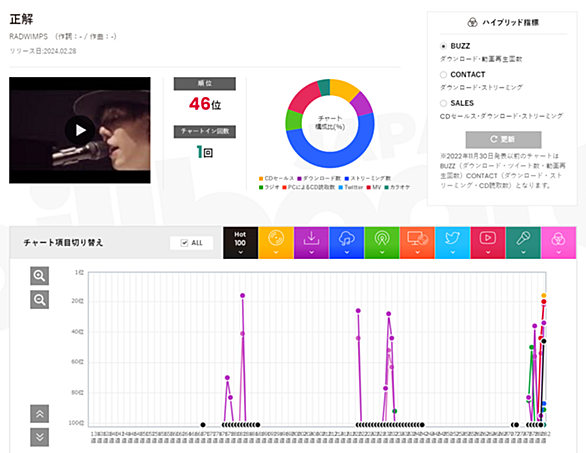Click the orange CD sales donut segment
This screenshot has height=453, width=586.
343,89
